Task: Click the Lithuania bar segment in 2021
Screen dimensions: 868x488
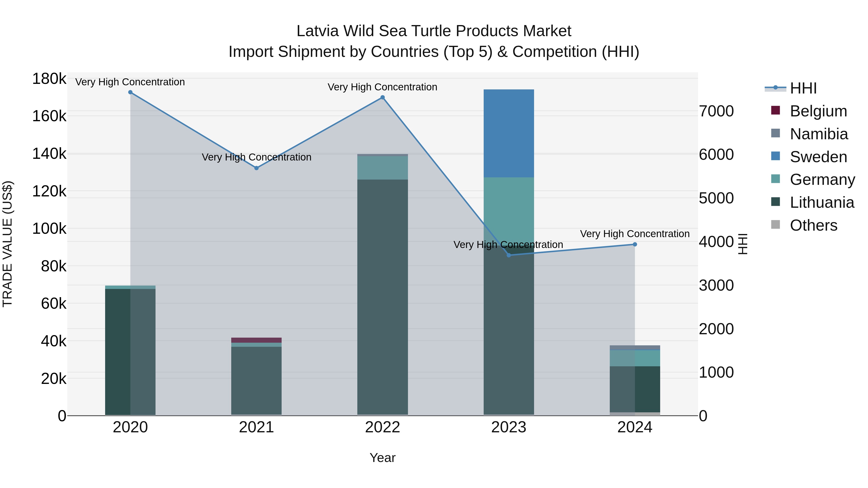Action: (257, 381)
